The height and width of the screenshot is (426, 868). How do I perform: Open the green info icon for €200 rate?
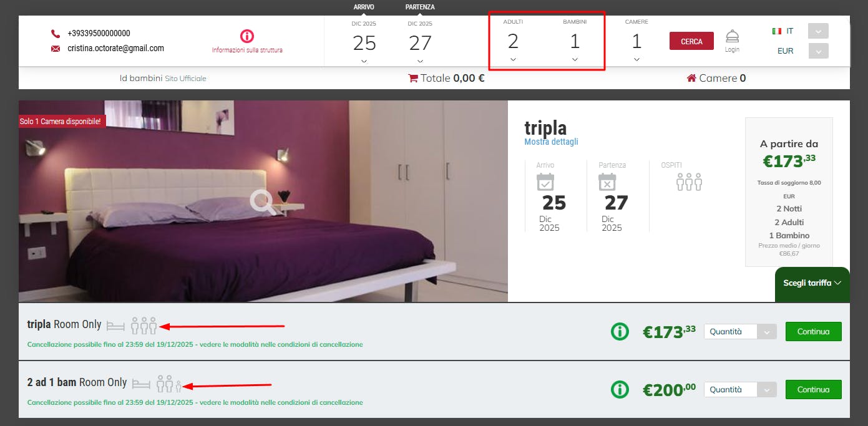point(620,390)
